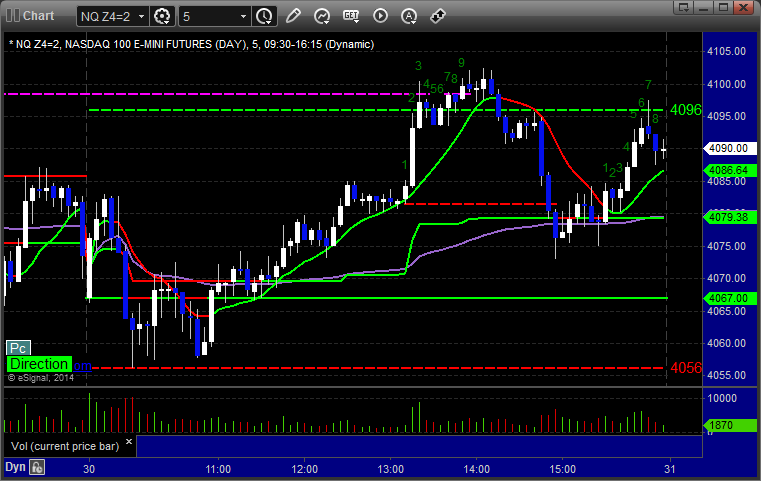Image resolution: width=761 pixels, height=481 pixels.
Task: Click the green count number 9 above the high
Action: click(x=461, y=63)
